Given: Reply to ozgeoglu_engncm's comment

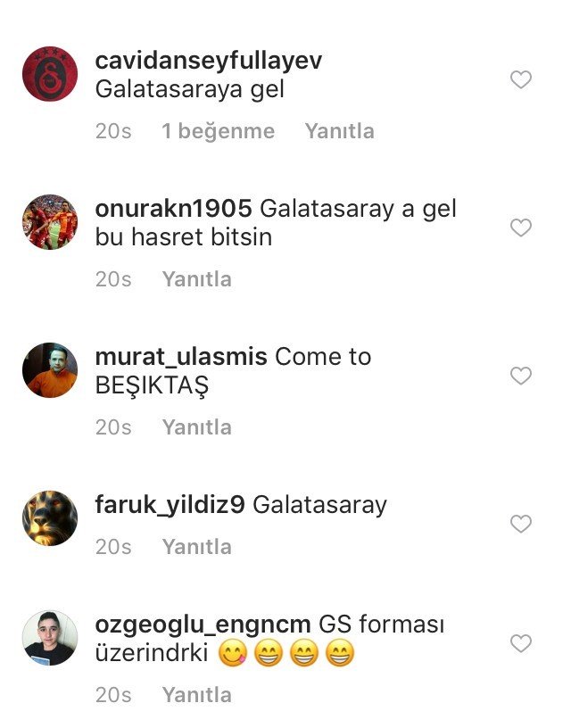Looking at the screenshot, I should (x=197, y=695).
